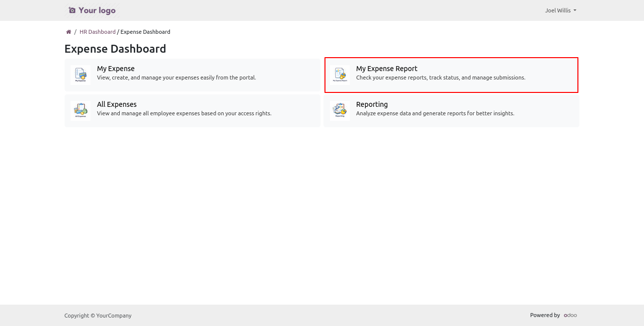Click the Expense Dashboard page heading
The image size is (644, 326).
(115, 49)
